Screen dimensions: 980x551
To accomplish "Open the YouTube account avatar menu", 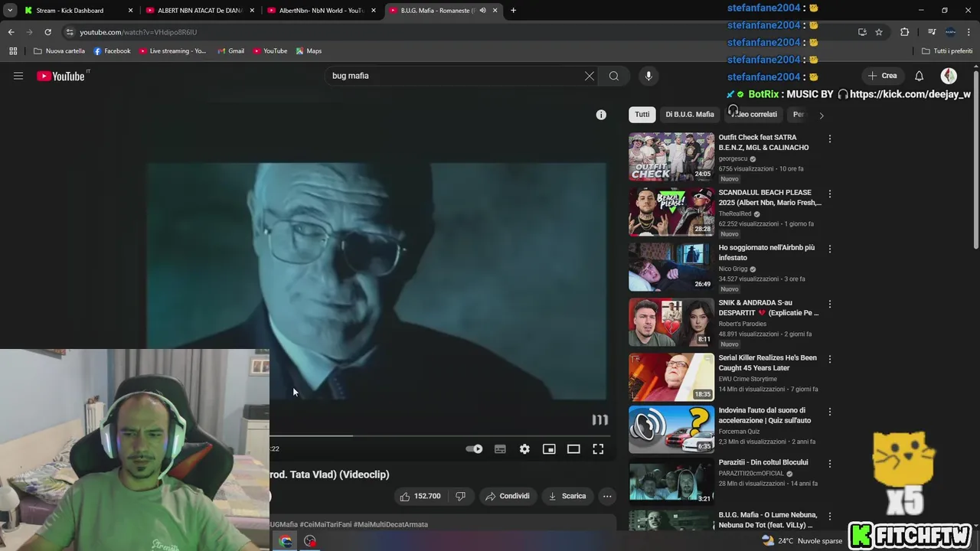I will click(949, 76).
